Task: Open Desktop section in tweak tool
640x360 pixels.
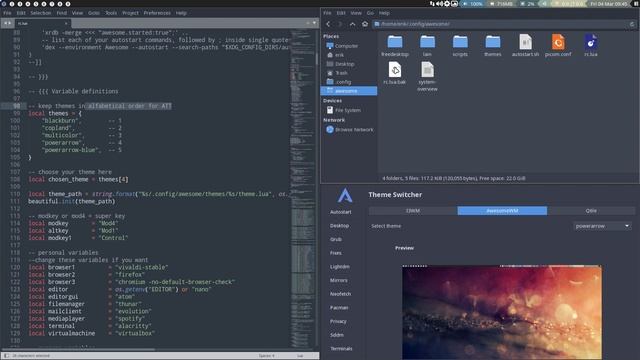Action: (340, 226)
